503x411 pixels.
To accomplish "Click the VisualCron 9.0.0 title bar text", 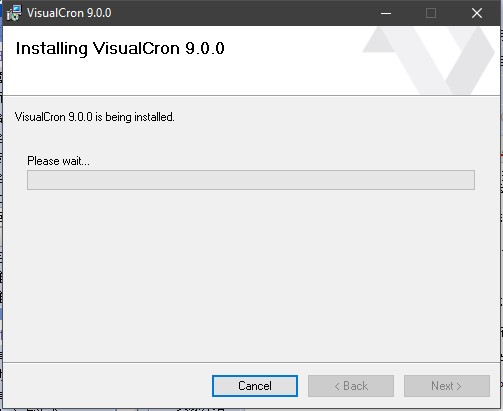I will 69,13.
